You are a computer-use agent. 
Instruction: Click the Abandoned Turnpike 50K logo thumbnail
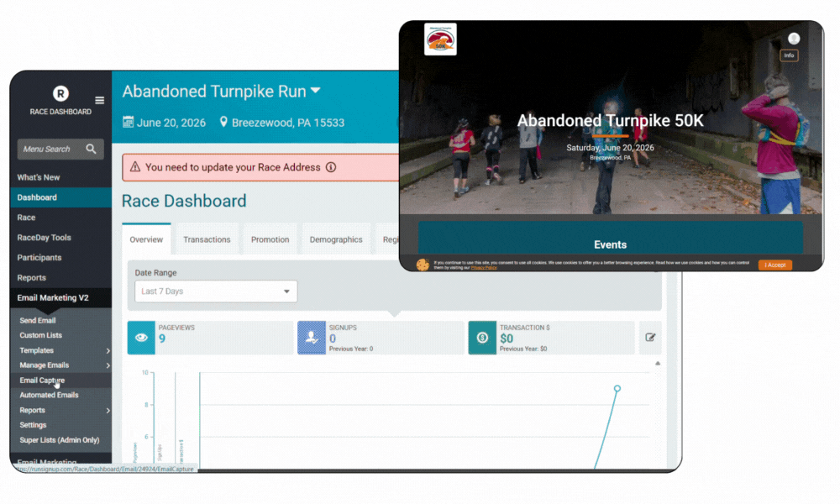tap(440, 39)
